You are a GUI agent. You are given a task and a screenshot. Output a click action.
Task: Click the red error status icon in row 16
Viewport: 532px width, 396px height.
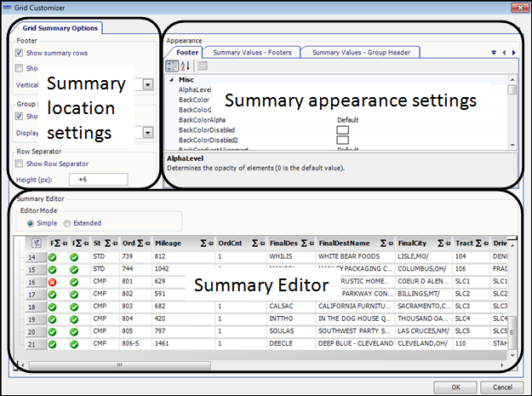click(53, 281)
